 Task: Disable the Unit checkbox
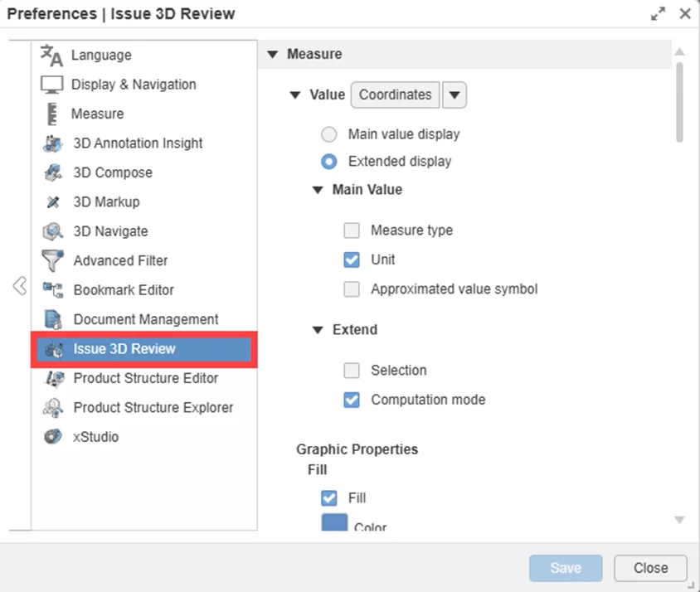[352, 260]
